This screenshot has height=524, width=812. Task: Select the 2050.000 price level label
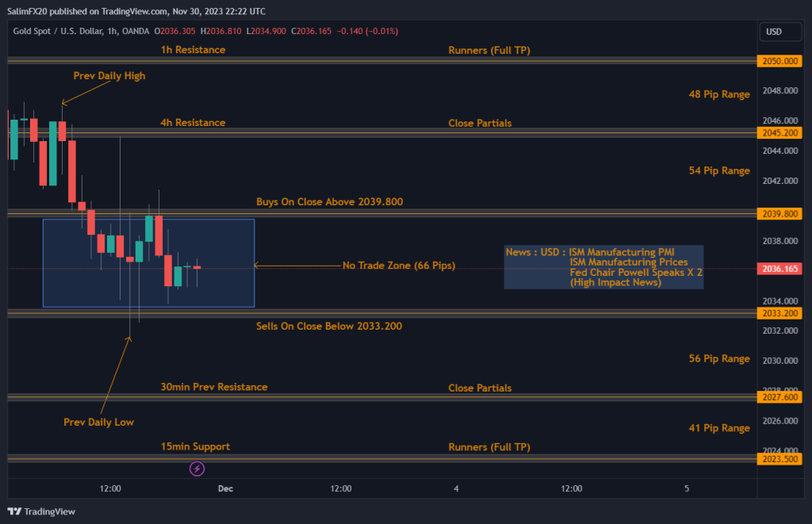[779, 61]
